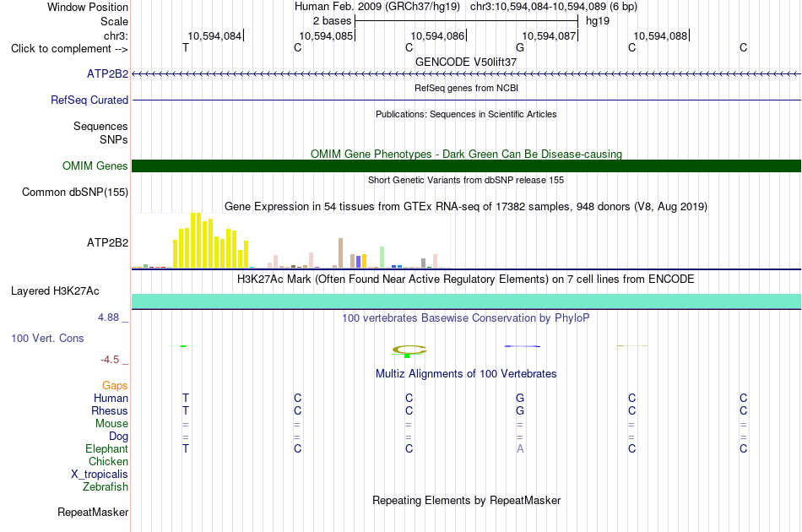This screenshot has height=532, width=802.
Task: Select the Zebrafish species label
Action: coord(106,487)
